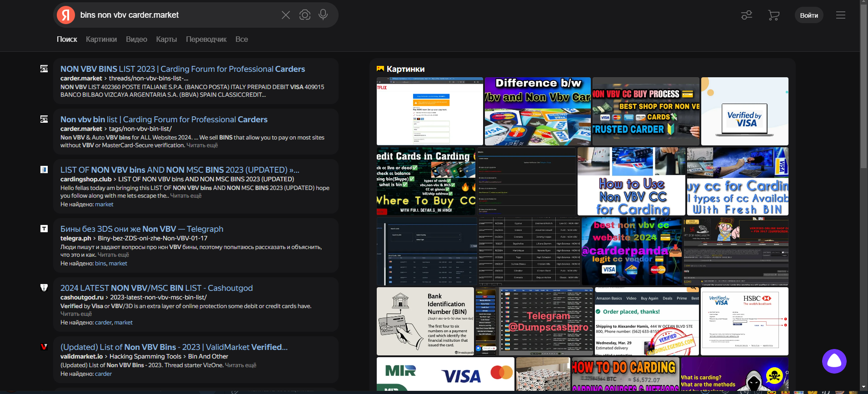Launch the purple Alice assistant button
The image size is (868, 394).
click(x=834, y=361)
